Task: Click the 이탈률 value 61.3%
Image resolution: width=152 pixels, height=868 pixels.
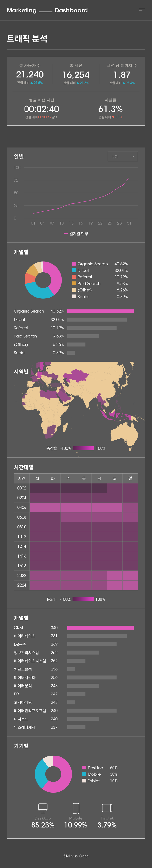Action: click(x=110, y=109)
